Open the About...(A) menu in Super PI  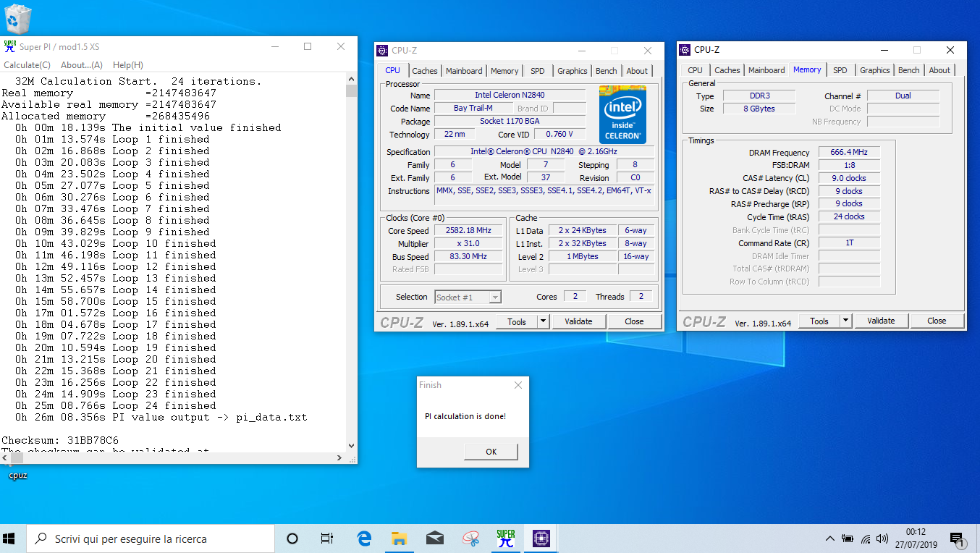pos(82,65)
